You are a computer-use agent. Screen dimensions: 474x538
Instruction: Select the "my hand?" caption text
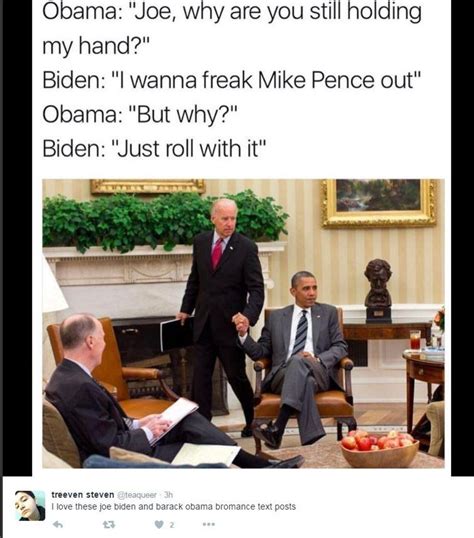96,46
